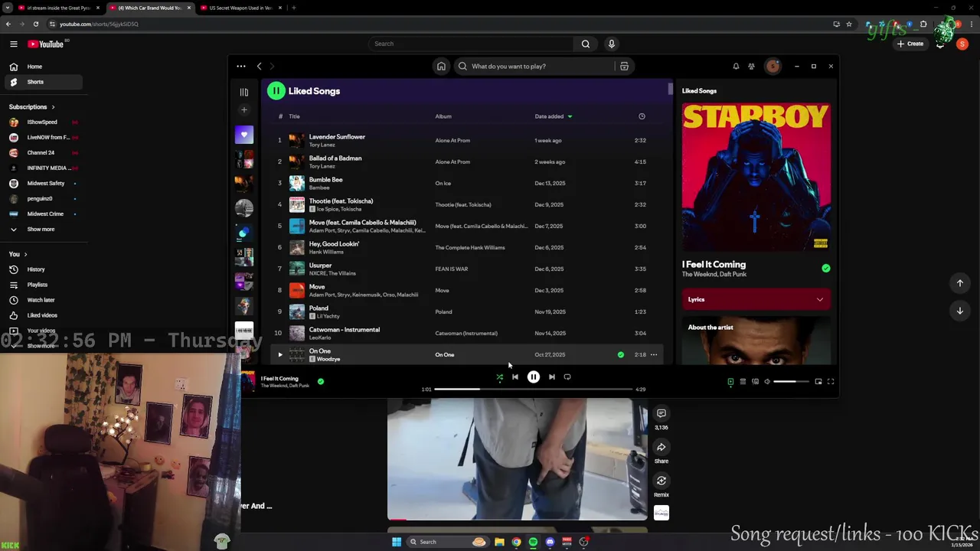Play On One with row play icon
The height and width of the screenshot is (551, 980).
(279, 354)
